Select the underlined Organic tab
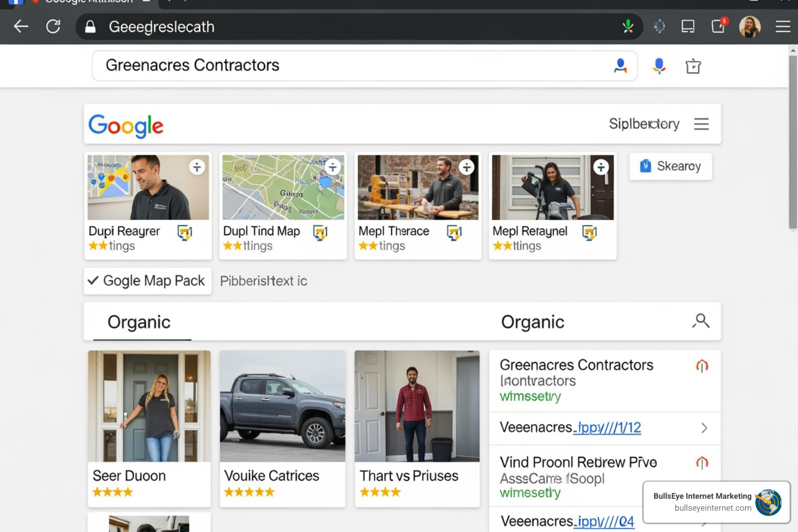This screenshot has height=532, width=798. pyautogui.click(x=139, y=323)
